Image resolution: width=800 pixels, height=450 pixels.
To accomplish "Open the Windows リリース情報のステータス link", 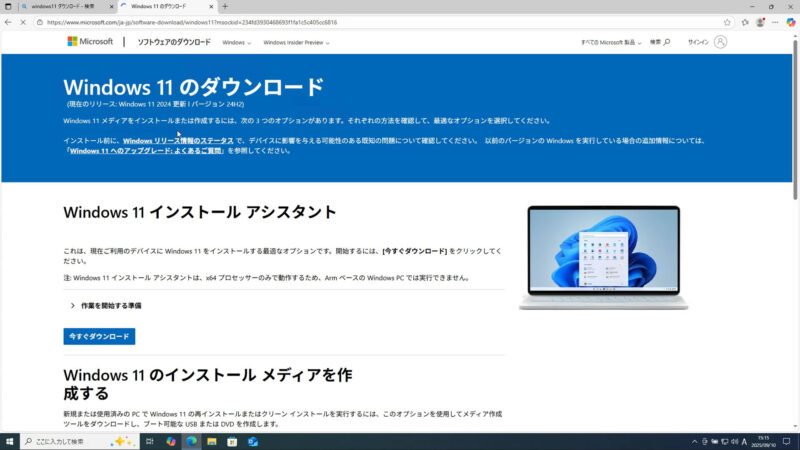I will 178,141.
